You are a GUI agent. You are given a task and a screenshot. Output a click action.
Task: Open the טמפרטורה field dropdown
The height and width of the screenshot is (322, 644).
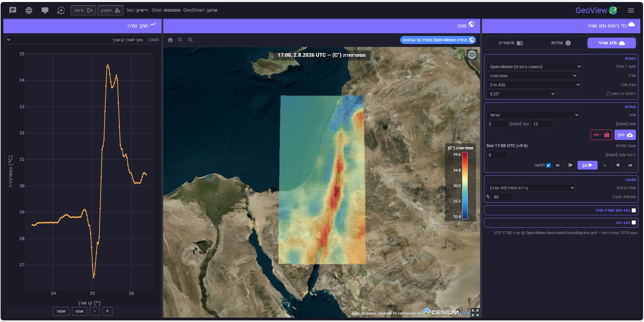point(532,76)
